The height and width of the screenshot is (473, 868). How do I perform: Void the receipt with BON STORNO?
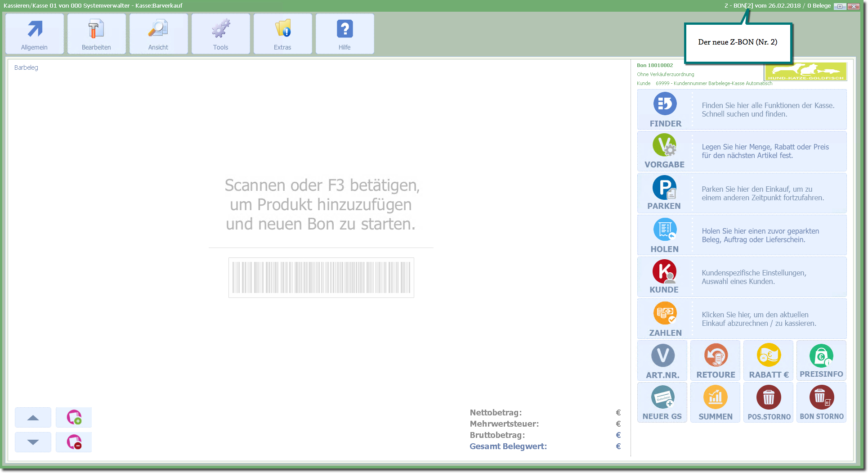click(x=821, y=403)
